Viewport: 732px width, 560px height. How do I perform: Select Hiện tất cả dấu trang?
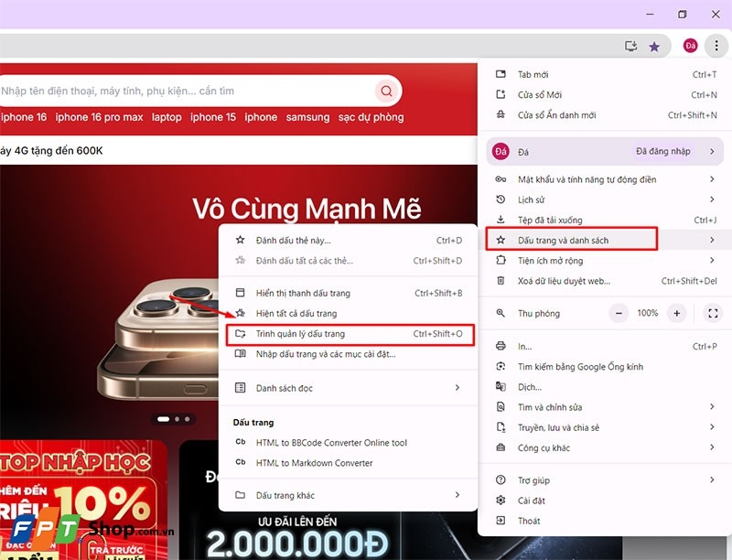tap(349, 313)
